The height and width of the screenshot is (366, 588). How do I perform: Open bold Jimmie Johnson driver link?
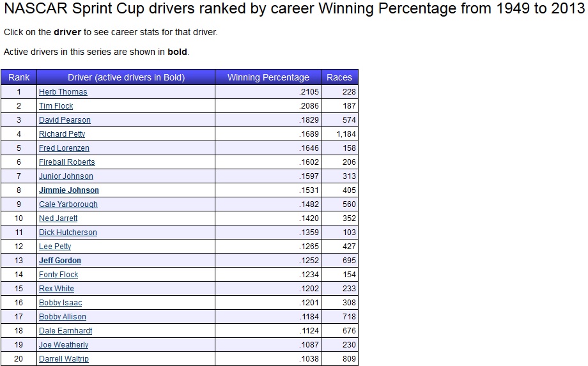point(68,190)
